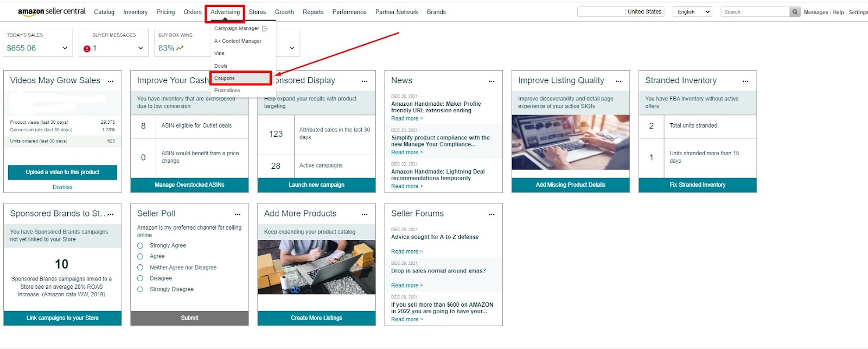Click ASIN eligible for Outlet deals row

(189, 126)
